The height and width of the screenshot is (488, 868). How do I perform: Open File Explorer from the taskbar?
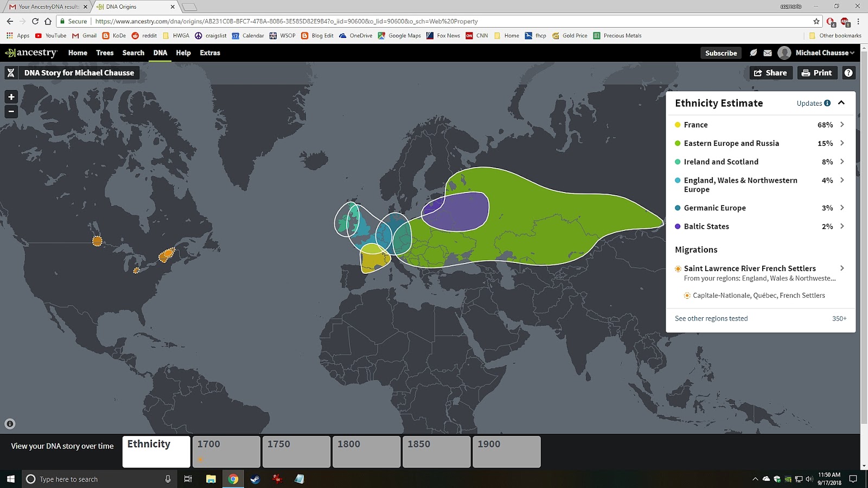pyautogui.click(x=211, y=479)
